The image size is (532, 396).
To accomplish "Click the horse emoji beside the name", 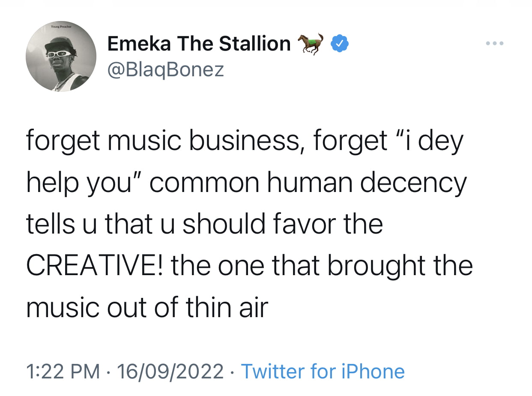I will pyautogui.click(x=312, y=43).
